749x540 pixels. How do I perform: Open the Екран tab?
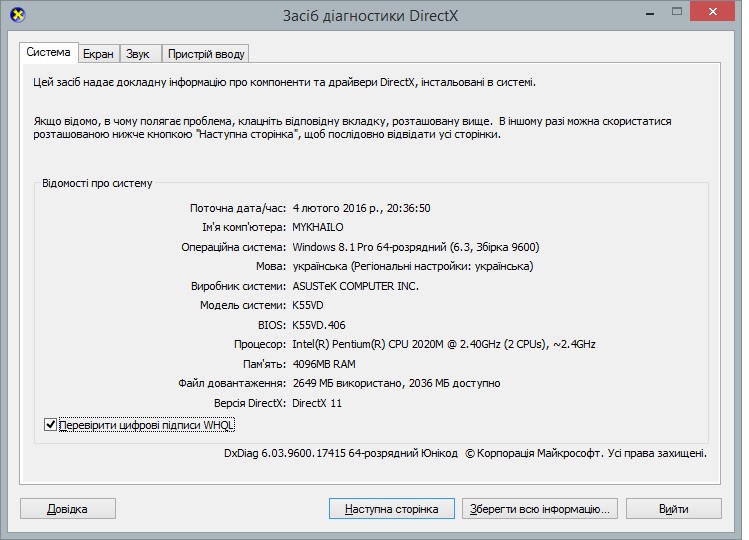tap(98, 54)
